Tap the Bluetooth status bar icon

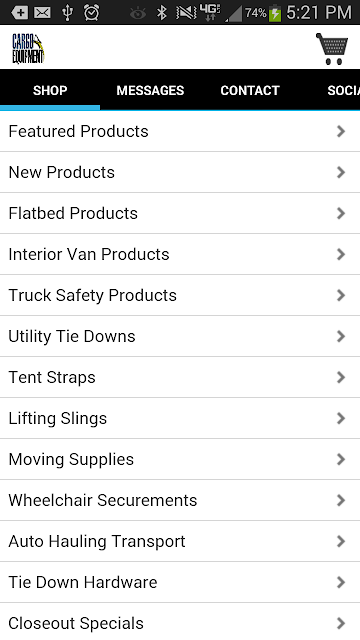162,13
